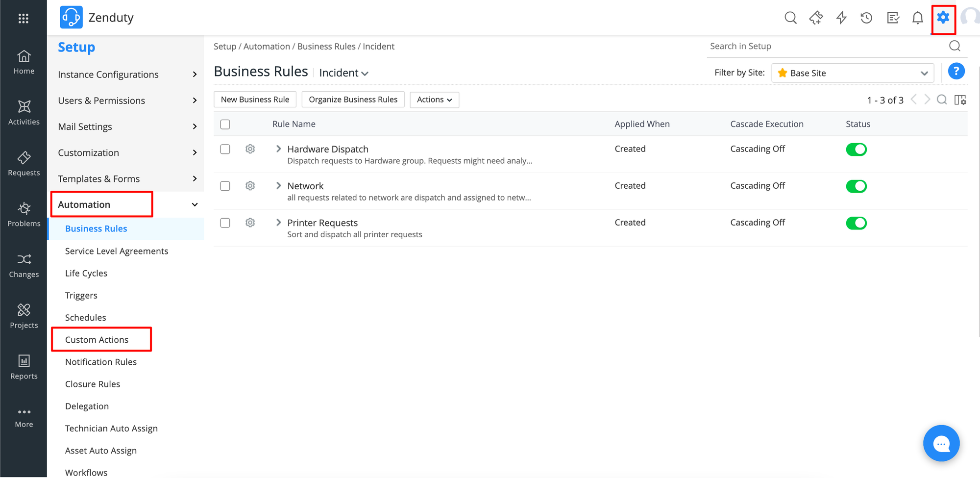Open the Changes module
Screen dimensions: 980x478
tap(24, 266)
